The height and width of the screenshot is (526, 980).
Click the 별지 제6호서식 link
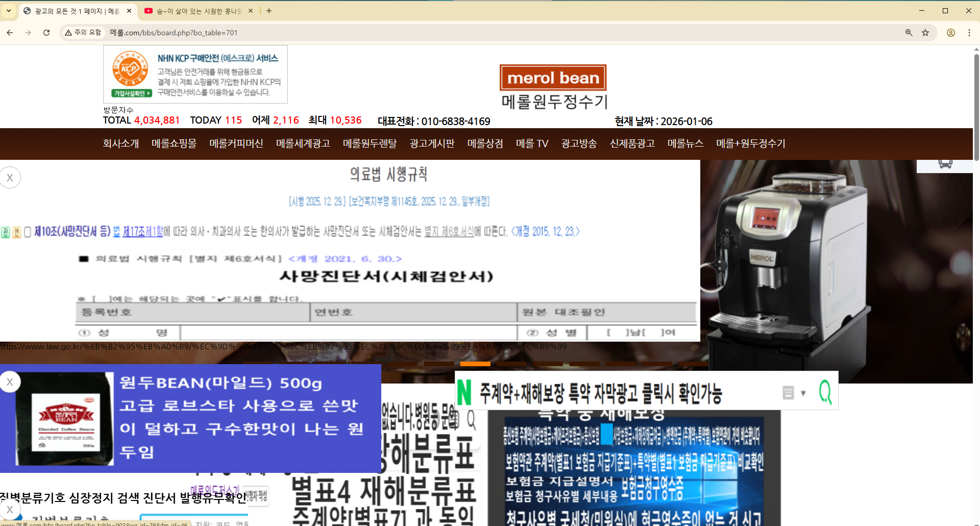point(449,232)
